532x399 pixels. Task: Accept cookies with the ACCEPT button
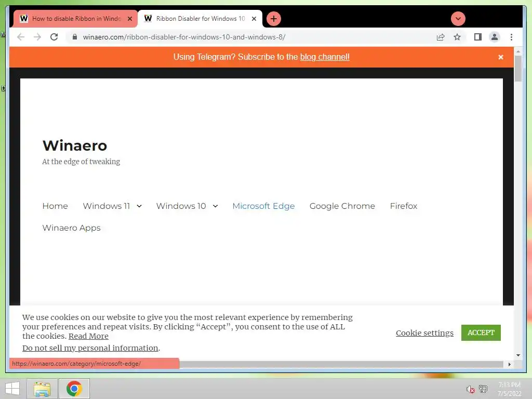coord(481,332)
